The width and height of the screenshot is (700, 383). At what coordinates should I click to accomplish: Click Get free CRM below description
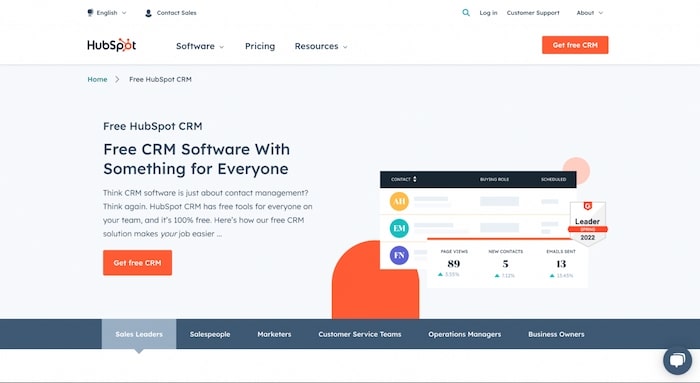[x=138, y=263]
